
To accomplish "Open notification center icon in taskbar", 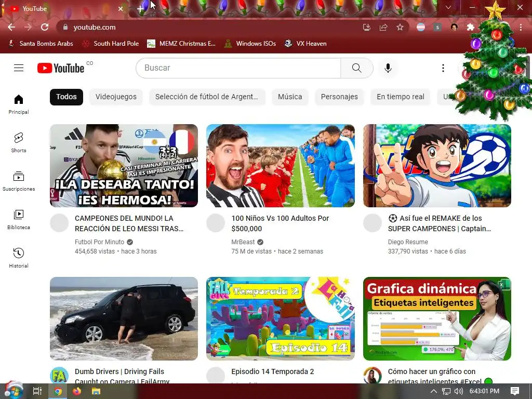I will [x=515, y=391].
